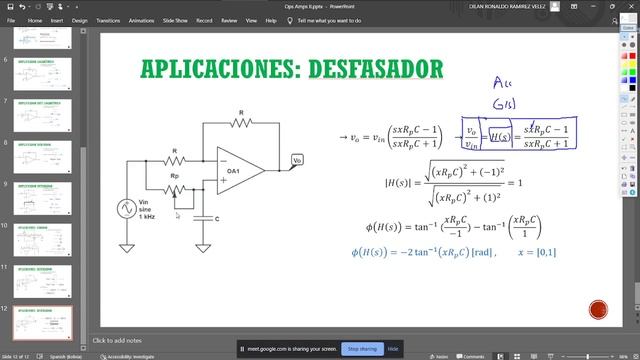Switch to Normal view icon
Image resolution: width=640 pixels, height=360 pixels.
point(501,357)
